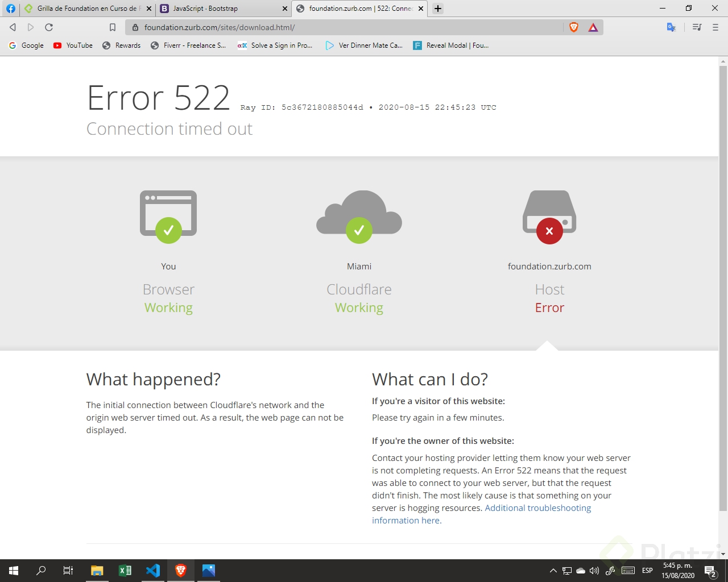Open File Explorer from the taskbar
The image size is (728, 582).
pyautogui.click(x=97, y=571)
